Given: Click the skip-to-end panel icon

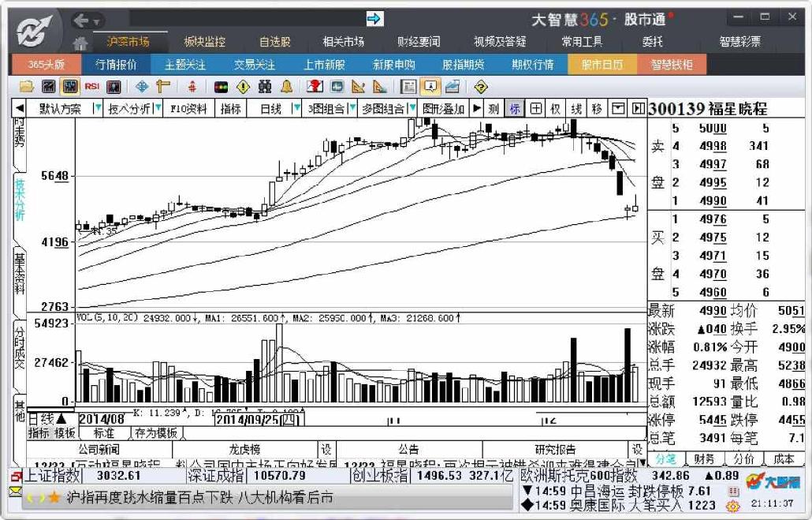Looking at the screenshot, I should click(638, 109).
